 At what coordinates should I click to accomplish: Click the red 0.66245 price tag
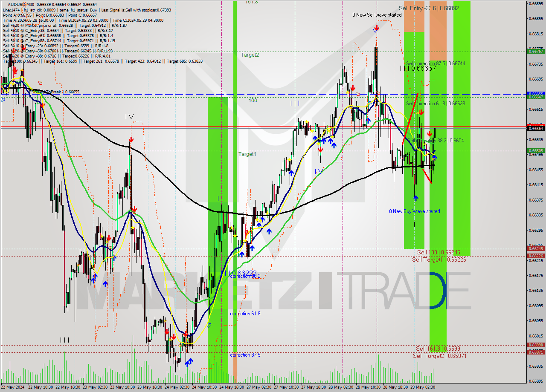(536, 248)
